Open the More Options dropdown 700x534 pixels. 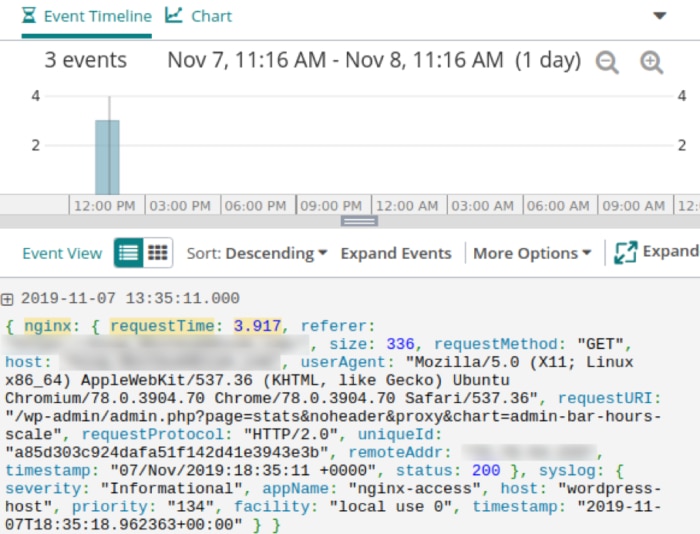pyautogui.click(x=532, y=253)
